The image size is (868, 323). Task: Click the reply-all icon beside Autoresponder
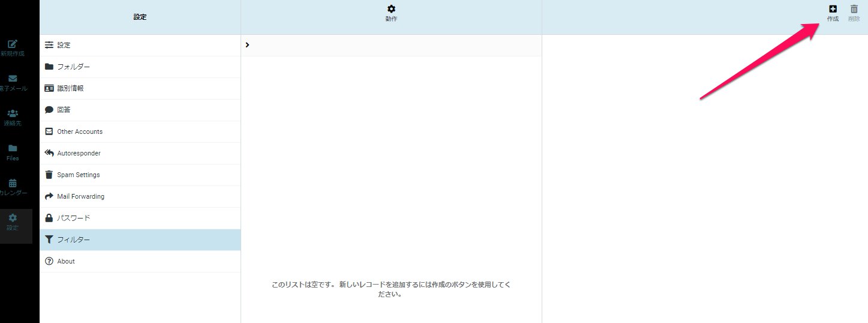[x=49, y=153]
